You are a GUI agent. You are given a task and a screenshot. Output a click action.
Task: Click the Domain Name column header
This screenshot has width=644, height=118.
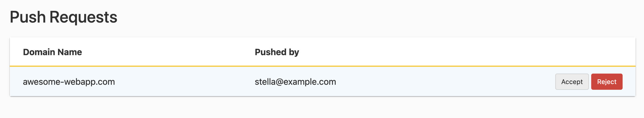[x=53, y=52]
